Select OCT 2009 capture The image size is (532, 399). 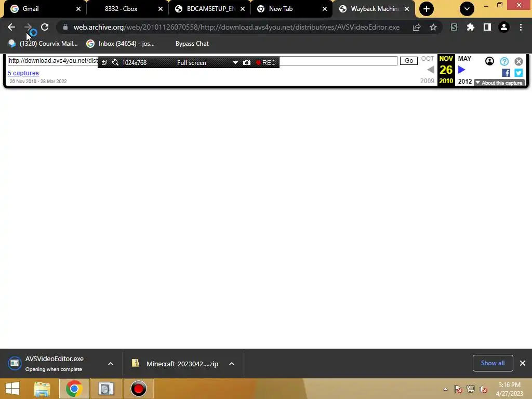[427, 70]
